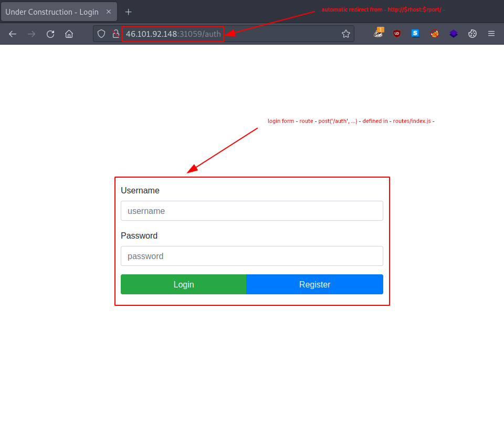Bookmark the page with the star icon
The height and width of the screenshot is (442, 504).
tap(346, 34)
